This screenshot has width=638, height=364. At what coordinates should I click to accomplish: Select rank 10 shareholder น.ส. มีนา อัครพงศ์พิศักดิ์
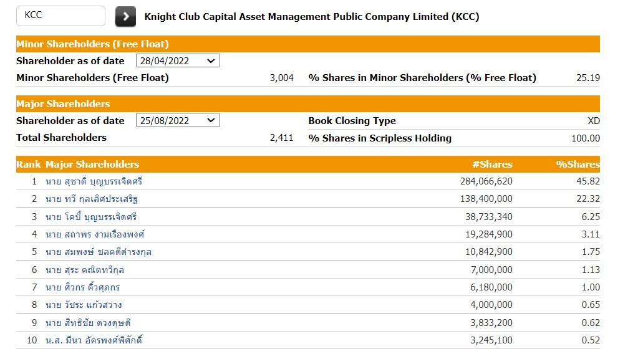94,340
